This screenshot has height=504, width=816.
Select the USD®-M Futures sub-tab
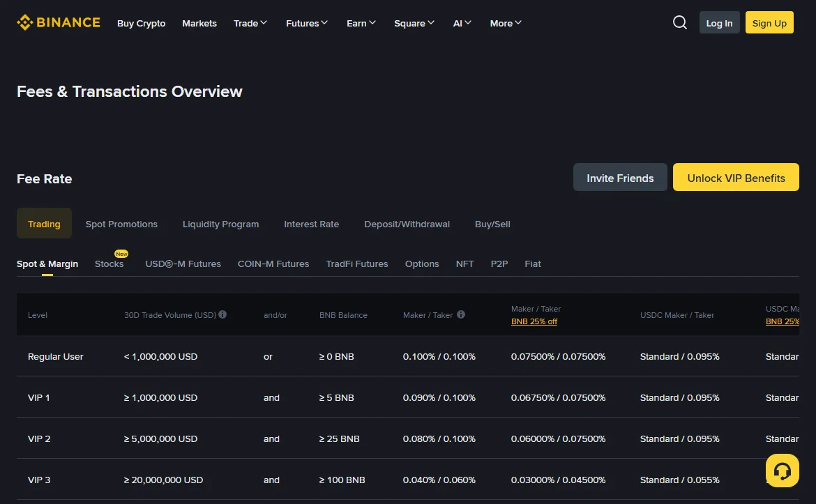click(x=183, y=264)
